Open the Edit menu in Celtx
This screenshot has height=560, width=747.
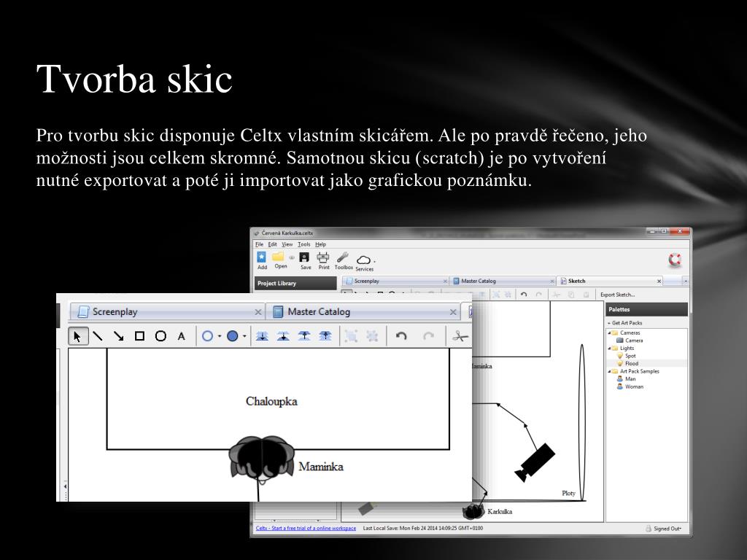pos(272,244)
